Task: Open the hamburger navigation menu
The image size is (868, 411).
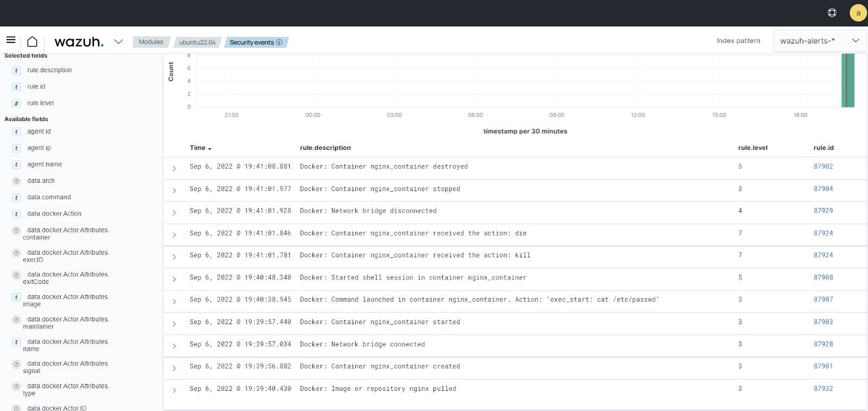Action: pyautogui.click(x=11, y=40)
